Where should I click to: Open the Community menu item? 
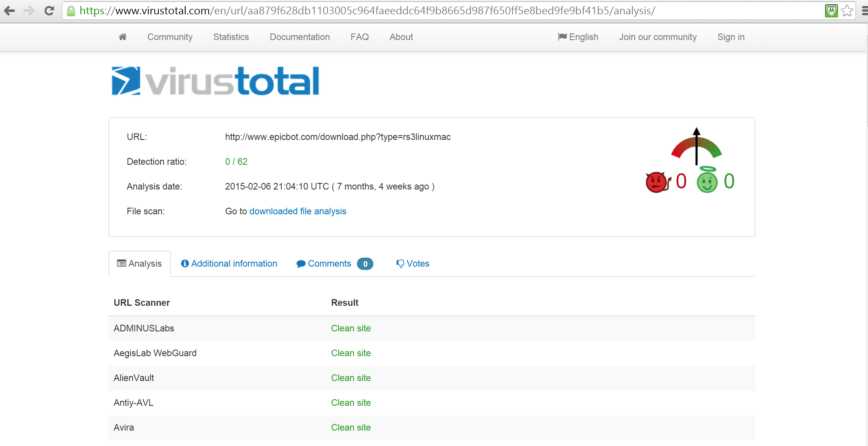click(x=170, y=37)
